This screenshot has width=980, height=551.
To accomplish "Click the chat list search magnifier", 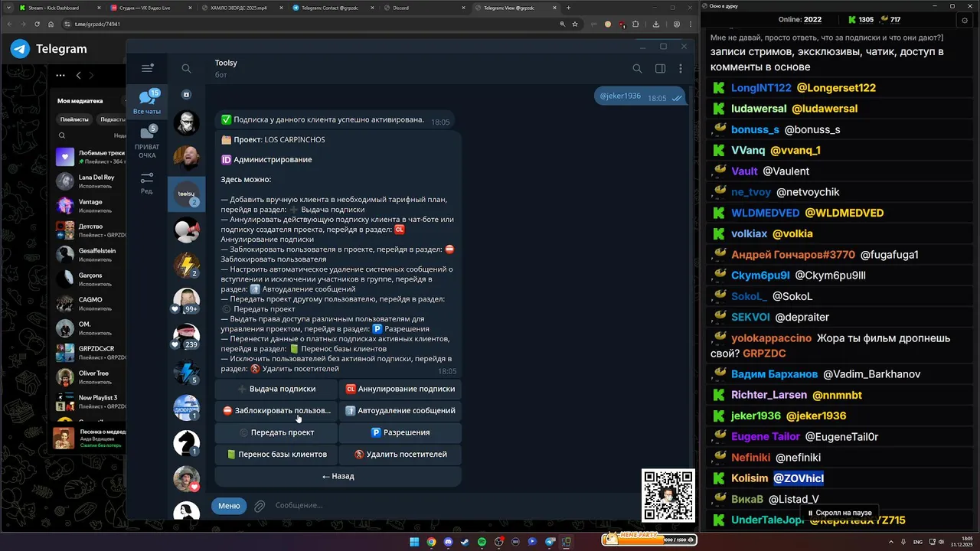I will [x=186, y=68].
